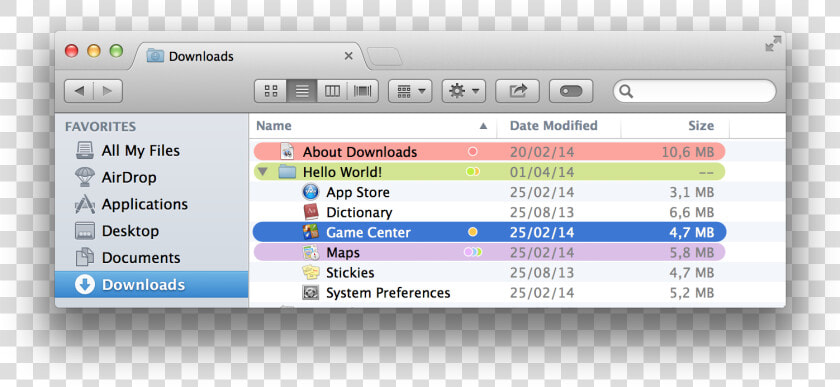Click the FAVORITES sidebar heading

(100, 126)
